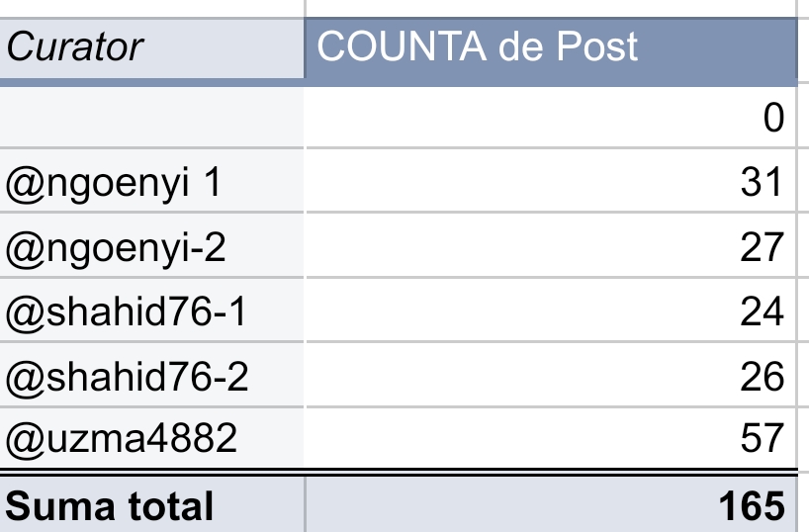
Task: Click the divider between Curator and COUNTA headers
Action: [305, 48]
